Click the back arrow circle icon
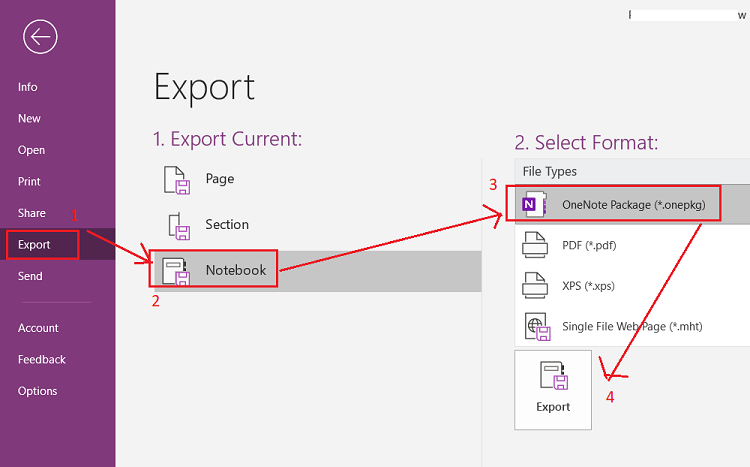Screen dimensions: 750x467 point(40,37)
